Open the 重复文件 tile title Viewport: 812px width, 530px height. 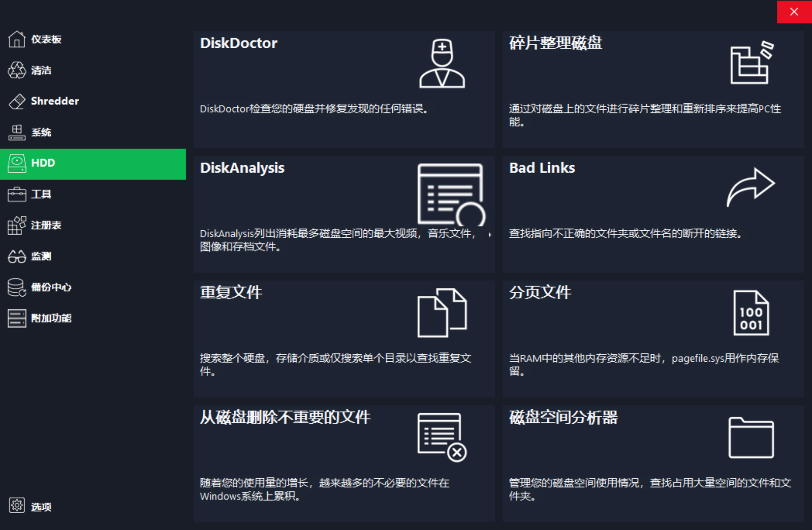[231, 292]
